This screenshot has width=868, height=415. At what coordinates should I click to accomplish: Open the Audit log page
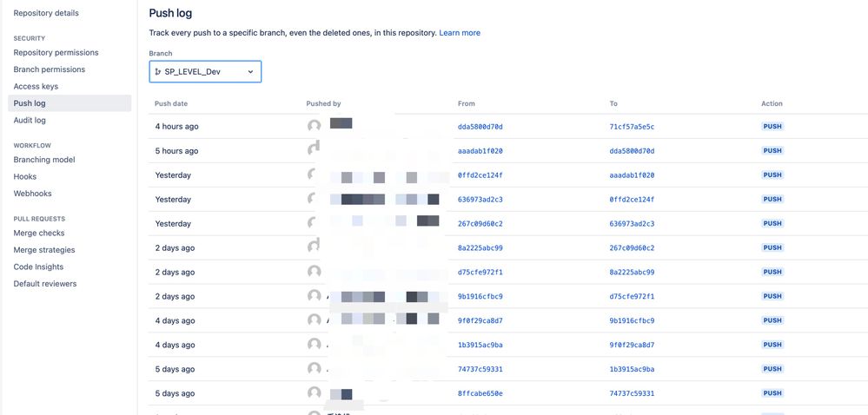(x=30, y=120)
